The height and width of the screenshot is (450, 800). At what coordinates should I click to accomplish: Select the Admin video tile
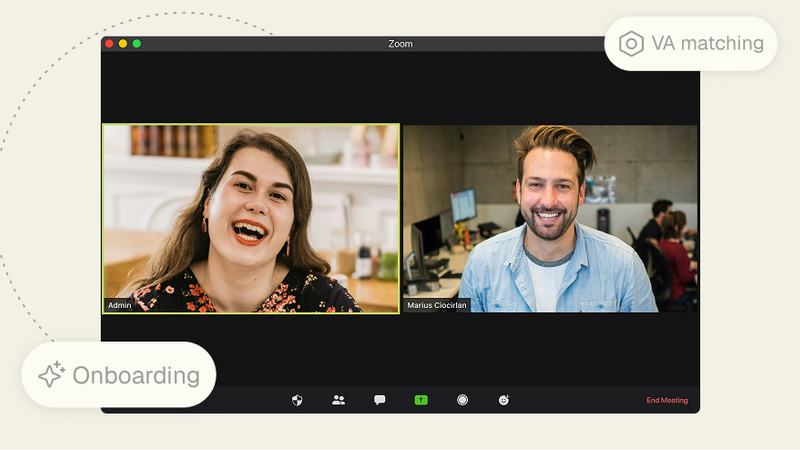pos(250,218)
